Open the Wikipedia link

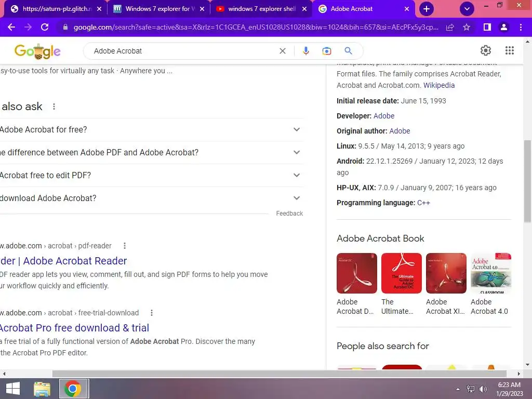tap(438, 85)
